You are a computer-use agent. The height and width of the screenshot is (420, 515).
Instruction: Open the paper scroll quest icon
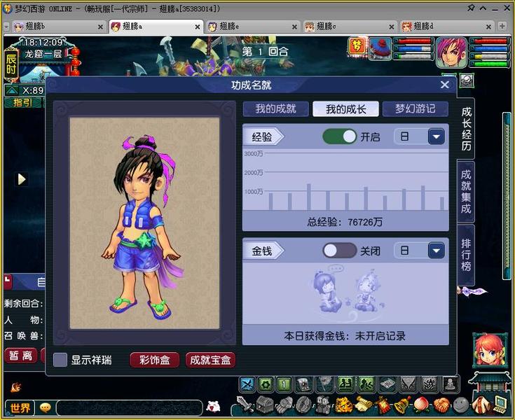[x=363, y=405]
